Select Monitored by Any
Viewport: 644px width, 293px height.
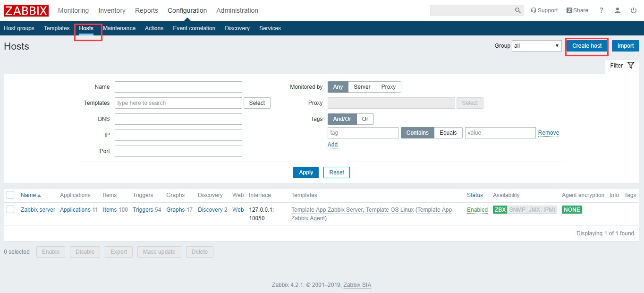point(338,87)
